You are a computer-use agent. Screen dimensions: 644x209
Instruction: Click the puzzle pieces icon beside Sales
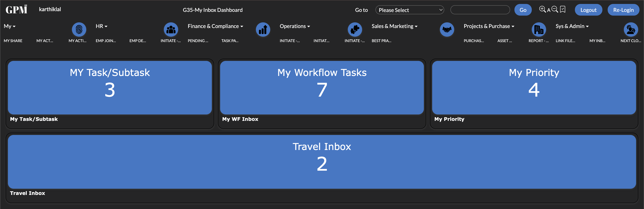point(355,30)
